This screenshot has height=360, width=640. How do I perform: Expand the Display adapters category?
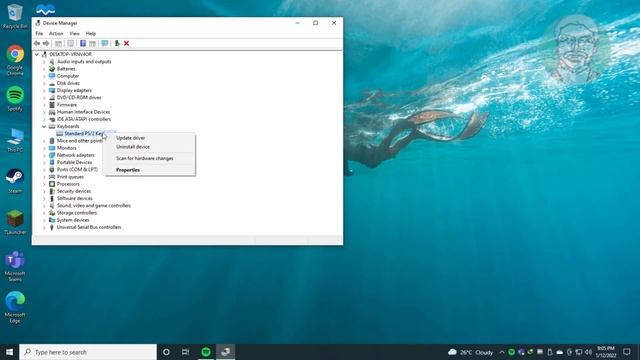pyautogui.click(x=44, y=91)
